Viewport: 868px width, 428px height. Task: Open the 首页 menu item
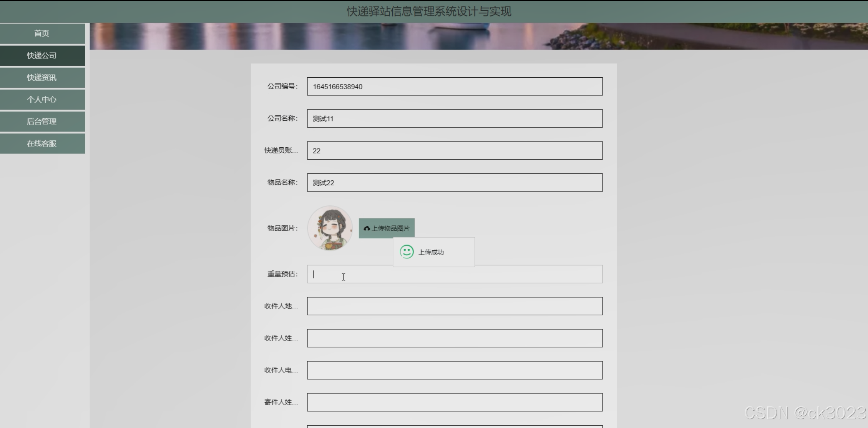pos(42,33)
